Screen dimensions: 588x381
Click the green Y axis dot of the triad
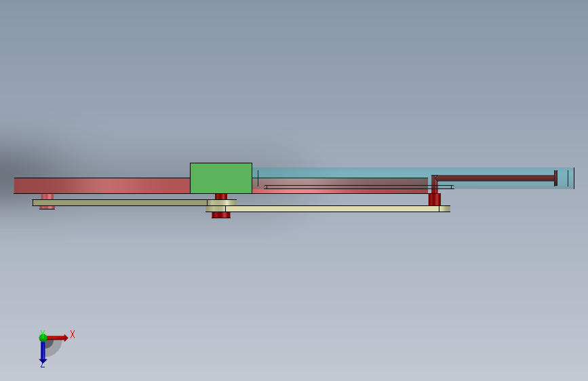coord(43,338)
